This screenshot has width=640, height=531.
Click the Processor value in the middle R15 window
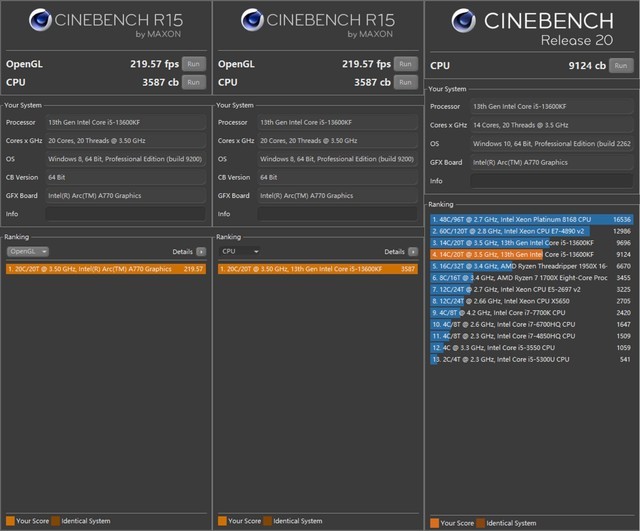(x=337, y=122)
